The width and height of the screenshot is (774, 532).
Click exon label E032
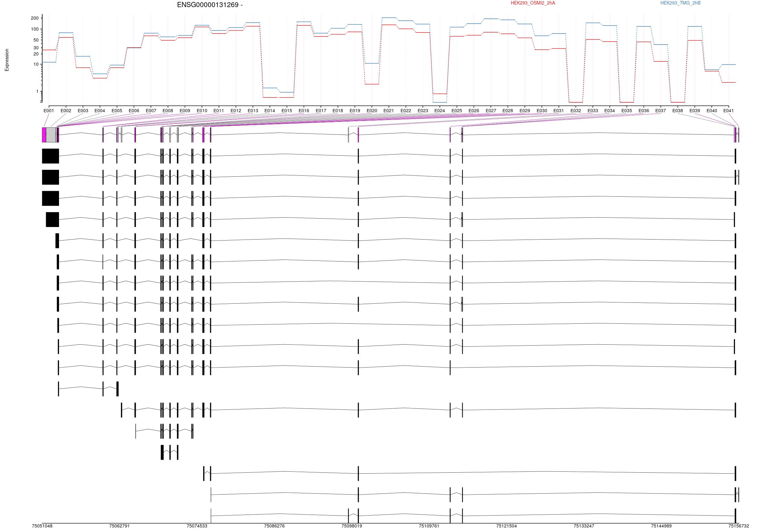click(x=576, y=111)
